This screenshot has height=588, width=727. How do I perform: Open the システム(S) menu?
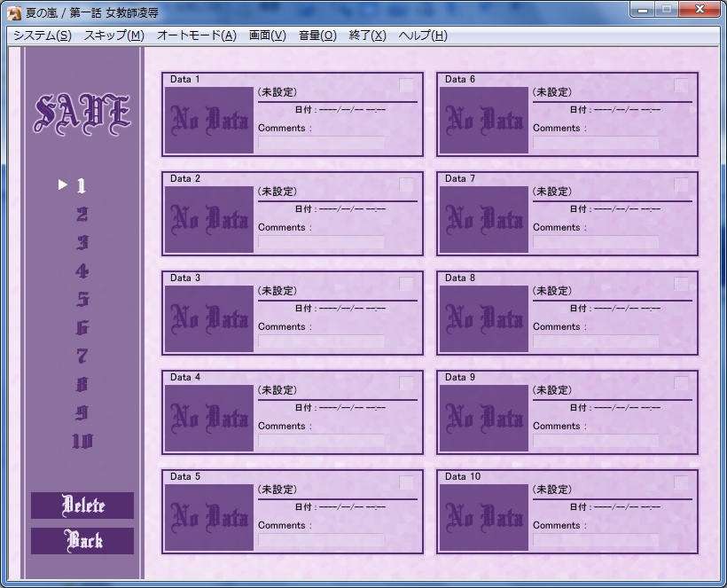pyautogui.click(x=42, y=35)
